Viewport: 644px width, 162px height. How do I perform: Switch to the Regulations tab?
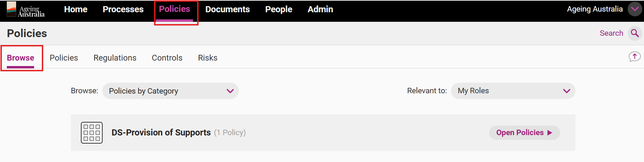tap(115, 58)
